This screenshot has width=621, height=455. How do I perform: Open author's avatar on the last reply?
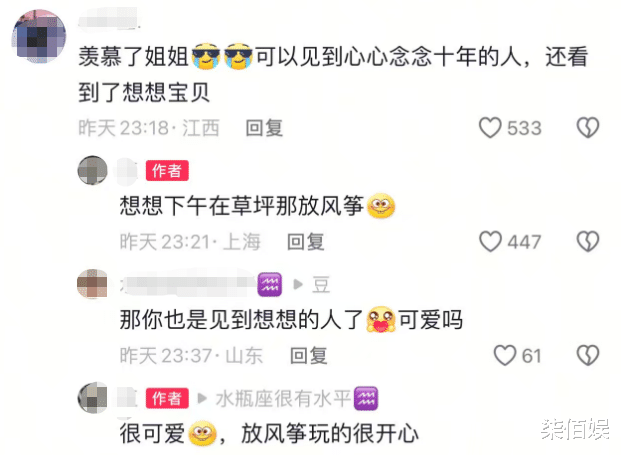[92, 398]
